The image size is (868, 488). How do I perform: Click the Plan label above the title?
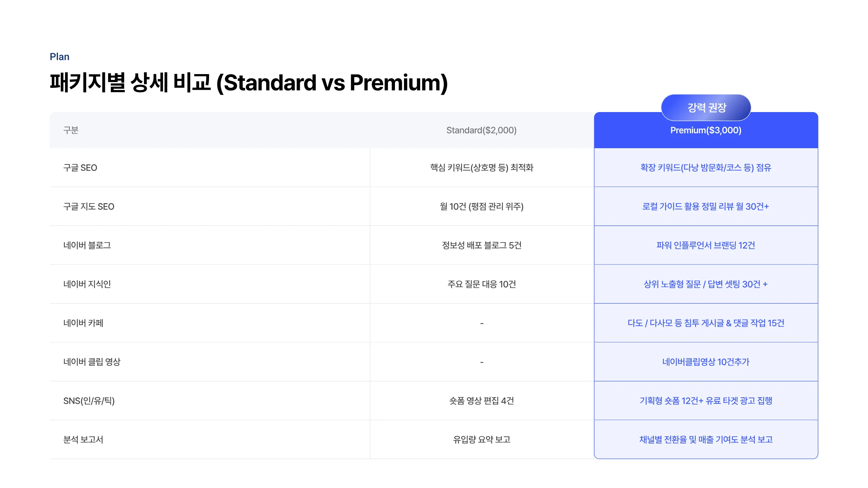pyautogui.click(x=60, y=57)
